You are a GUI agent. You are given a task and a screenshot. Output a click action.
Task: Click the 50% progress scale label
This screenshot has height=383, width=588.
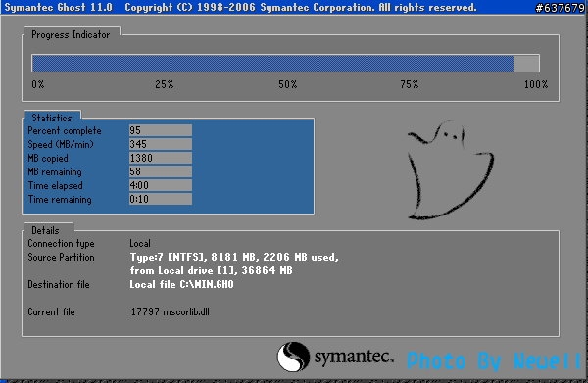click(287, 84)
